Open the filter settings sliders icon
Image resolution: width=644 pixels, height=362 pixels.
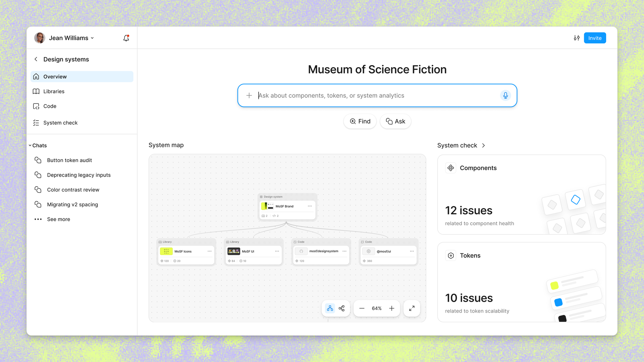tap(577, 38)
